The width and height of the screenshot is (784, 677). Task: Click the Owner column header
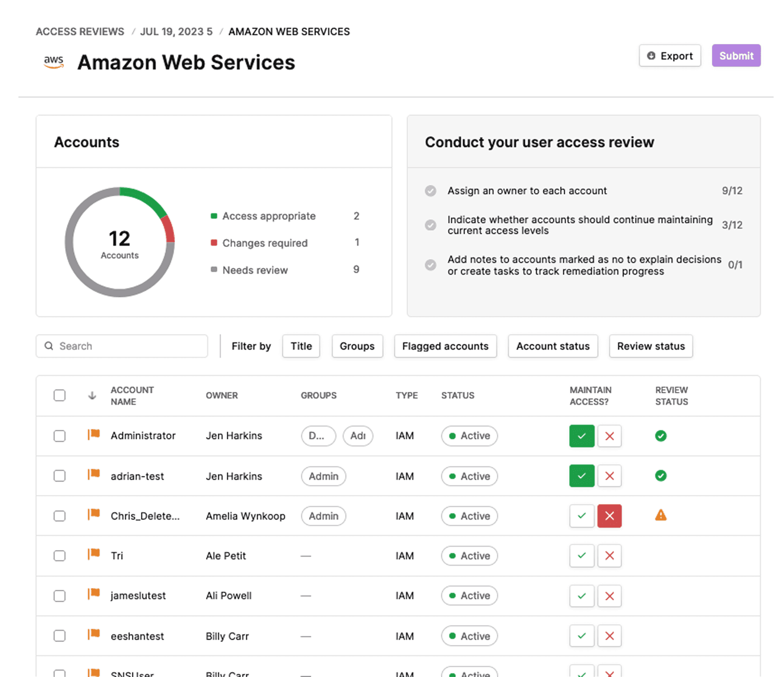click(222, 395)
